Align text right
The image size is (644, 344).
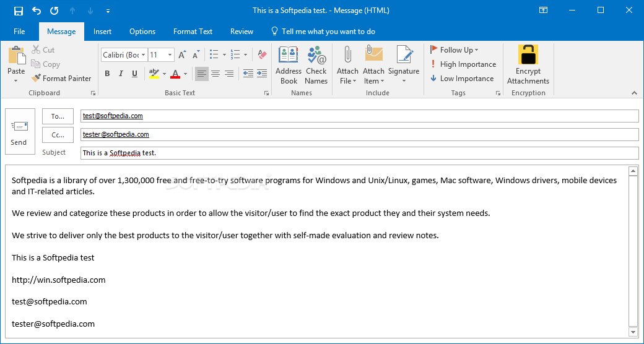(x=229, y=74)
